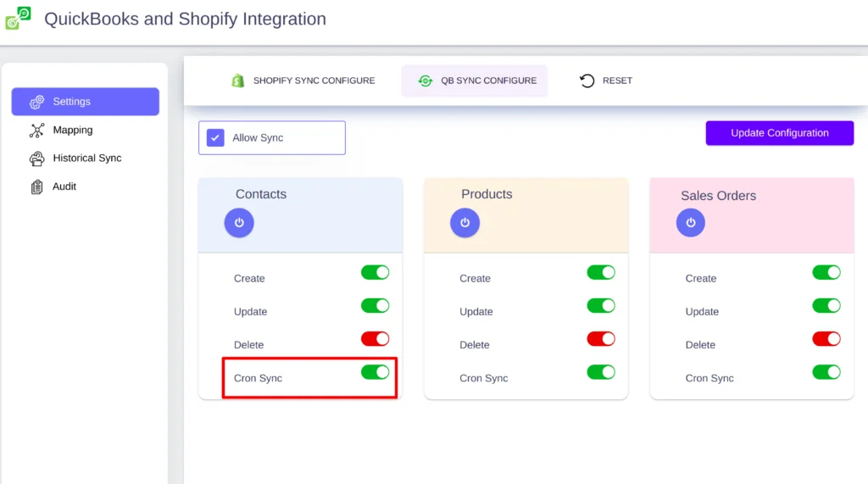Click the Historical Sync cloud icon
Screen dimensions: 868x484
click(x=37, y=159)
